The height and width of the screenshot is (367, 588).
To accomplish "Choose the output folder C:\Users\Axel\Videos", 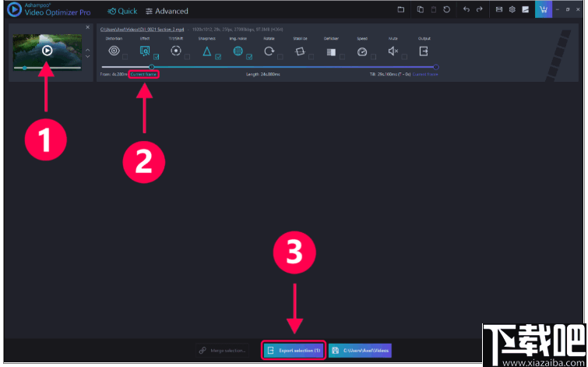I will click(360, 351).
